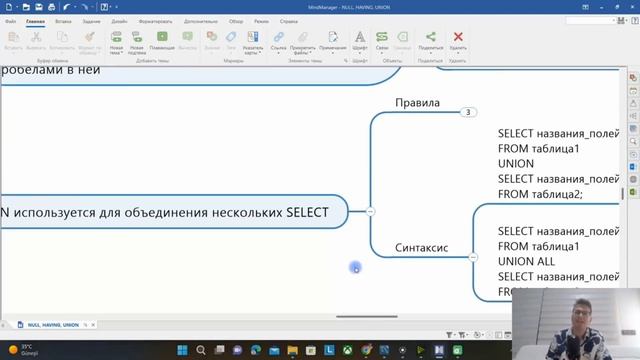This screenshot has height=360, width=640.
Task: Click the vertical scrollbar thumb
Action: pyautogui.click(x=622, y=193)
